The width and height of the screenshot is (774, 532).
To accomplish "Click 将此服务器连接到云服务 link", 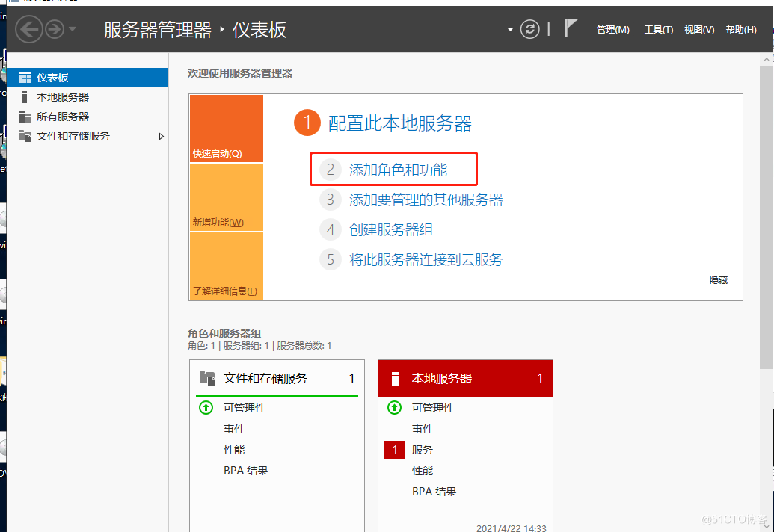I will [426, 259].
